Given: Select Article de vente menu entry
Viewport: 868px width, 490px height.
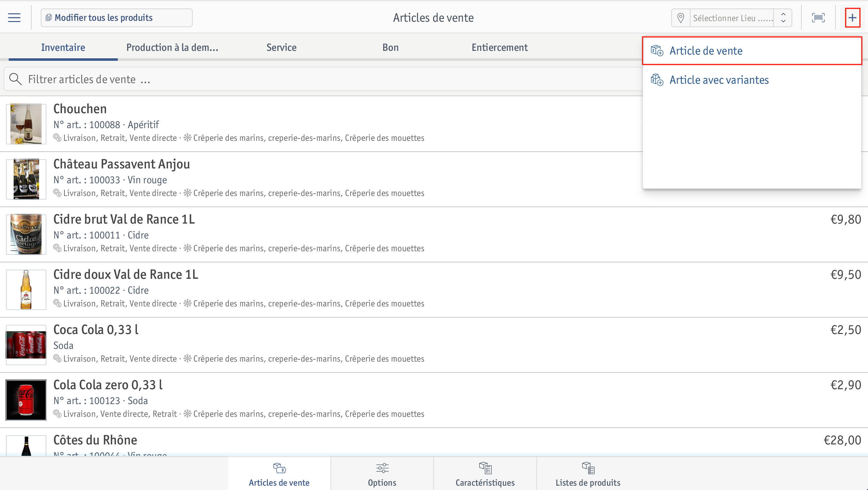Looking at the screenshot, I should [752, 51].
